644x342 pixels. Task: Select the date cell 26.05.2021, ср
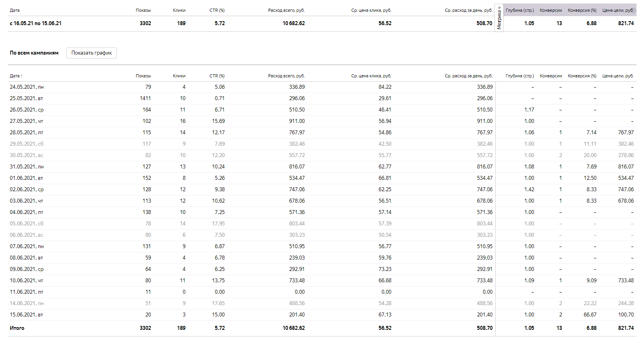click(x=27, y=110)
